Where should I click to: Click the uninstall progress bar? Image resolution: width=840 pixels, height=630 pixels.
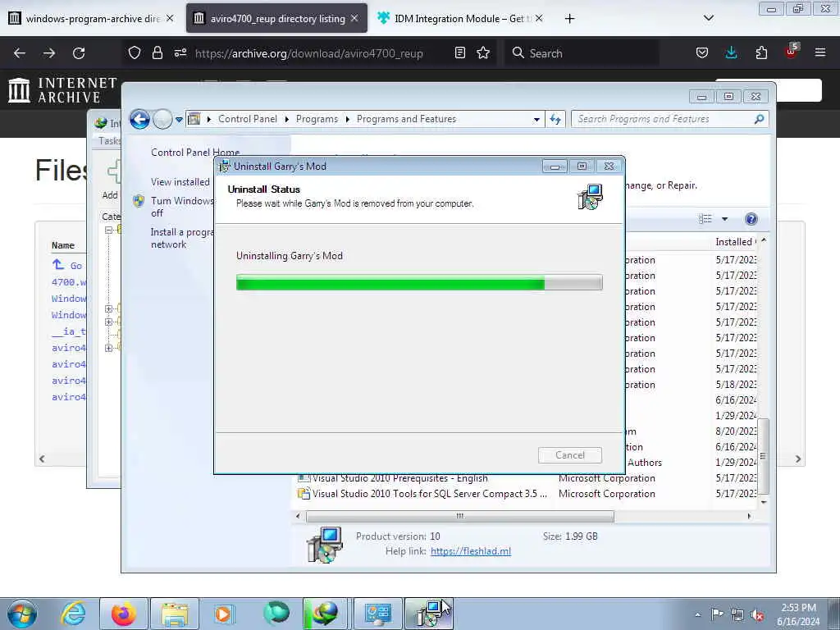(419, 282)
